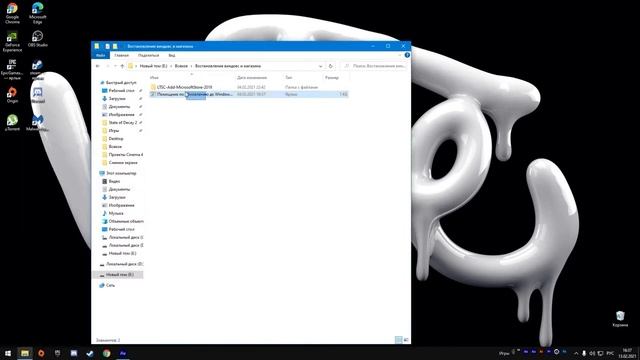
Task: Open the Поделиться ribbon tab
Action: coord(149,55)
